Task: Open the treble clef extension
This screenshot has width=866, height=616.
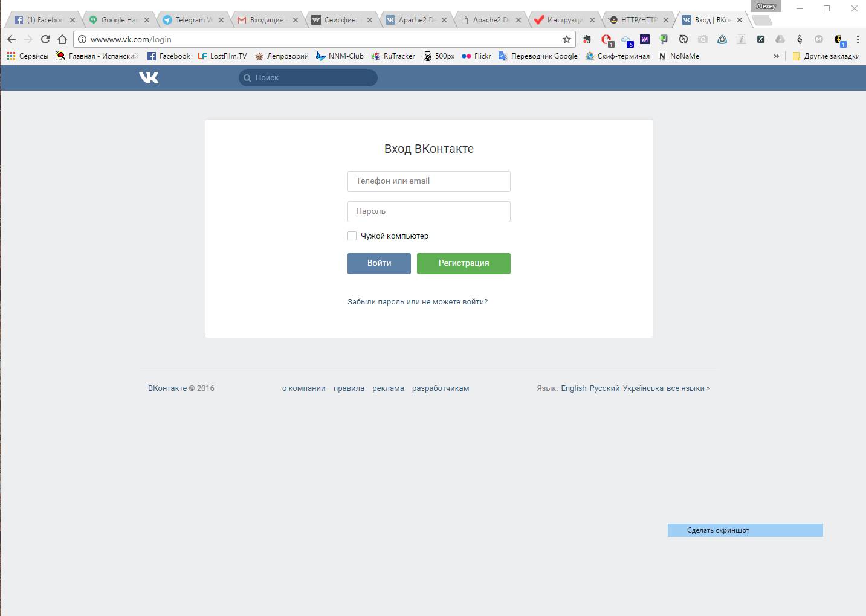Action: 800,39
